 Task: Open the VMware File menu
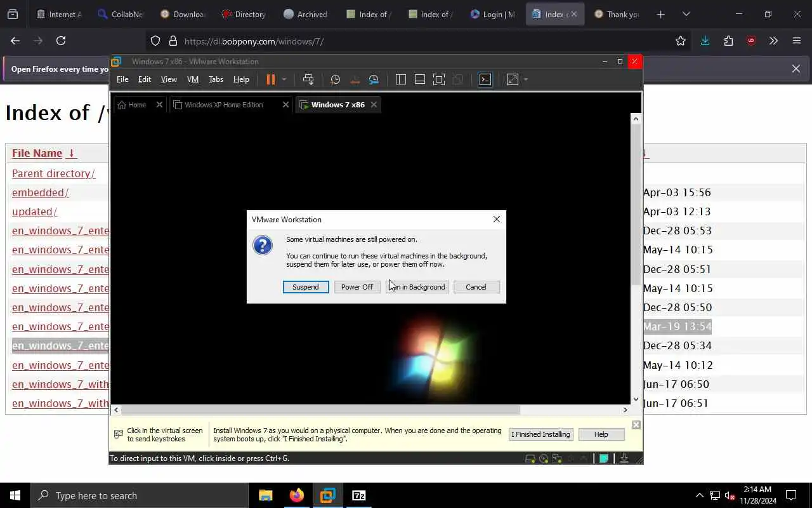[122, 79]
